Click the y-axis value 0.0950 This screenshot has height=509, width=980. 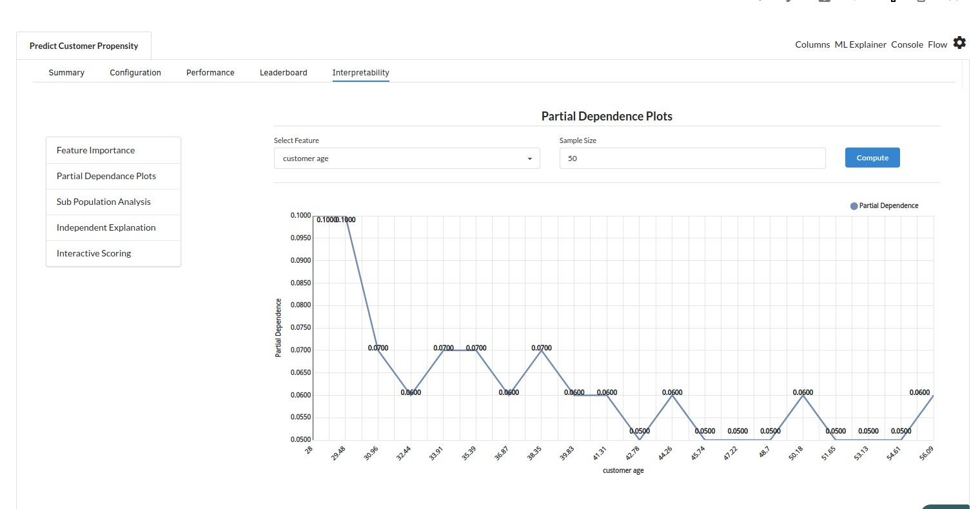click(x=300, y=238)
